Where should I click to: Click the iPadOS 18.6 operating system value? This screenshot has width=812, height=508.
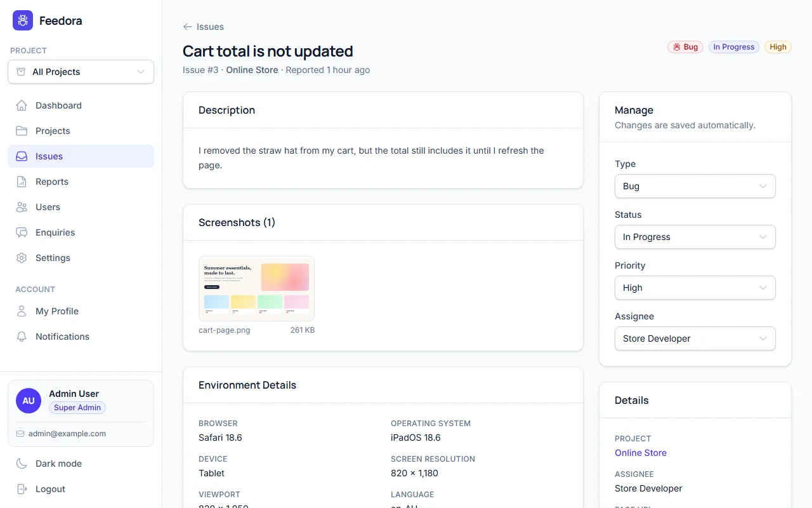coord(416,438)
